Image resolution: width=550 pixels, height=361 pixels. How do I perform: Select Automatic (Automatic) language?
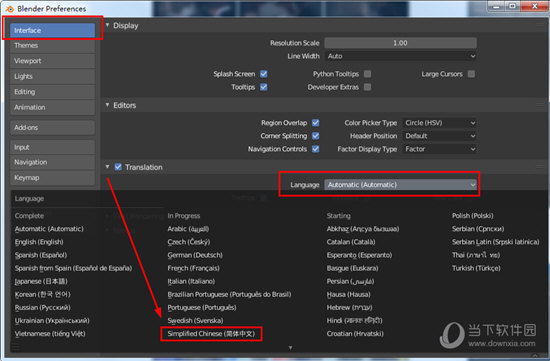[x=49, y=229]
